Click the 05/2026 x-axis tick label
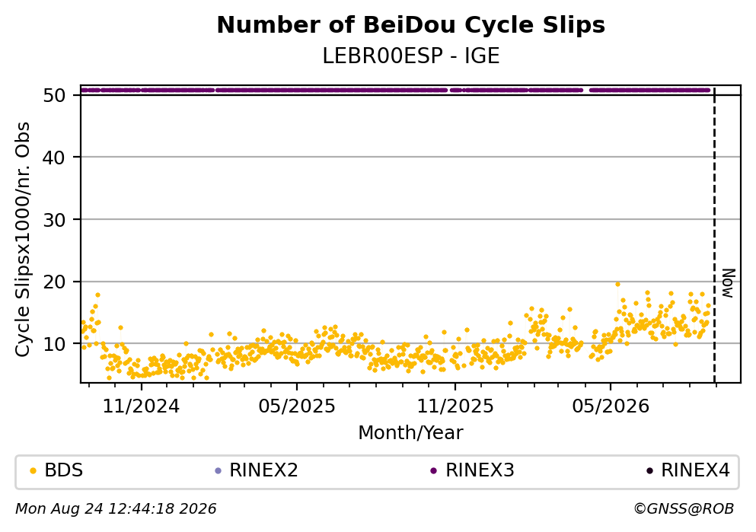This screenshot has height=532, width=756. click(x=611, y=406)
